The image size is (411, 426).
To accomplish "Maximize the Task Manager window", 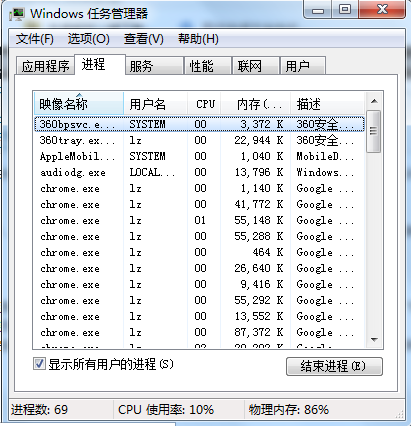I will pos(345,10).
